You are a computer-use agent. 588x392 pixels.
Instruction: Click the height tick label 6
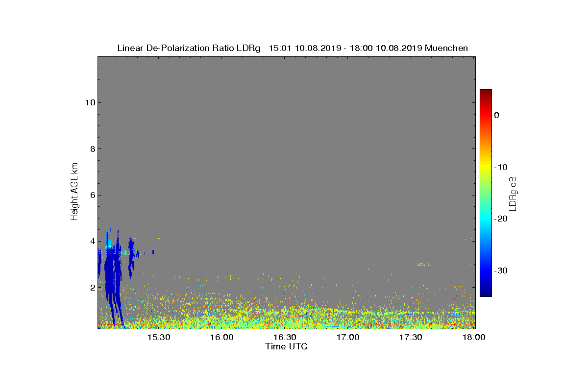tap(92, 195)
